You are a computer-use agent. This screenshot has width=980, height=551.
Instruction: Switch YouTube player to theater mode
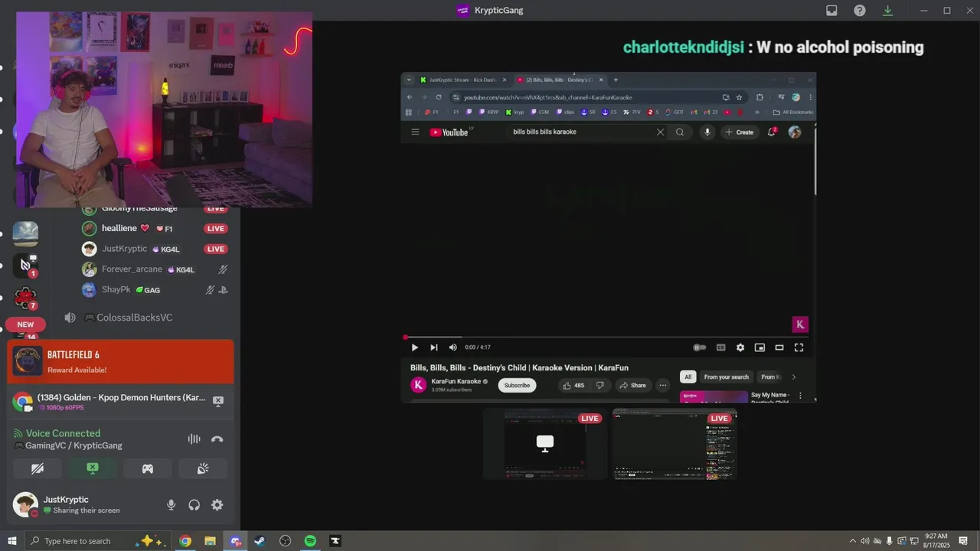(779, 347)
